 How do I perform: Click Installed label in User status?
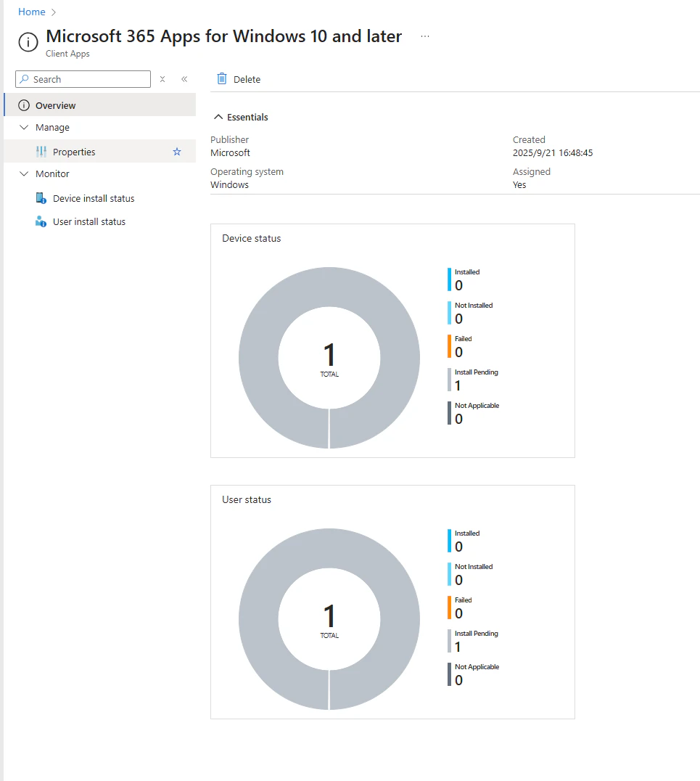[467, 533]
